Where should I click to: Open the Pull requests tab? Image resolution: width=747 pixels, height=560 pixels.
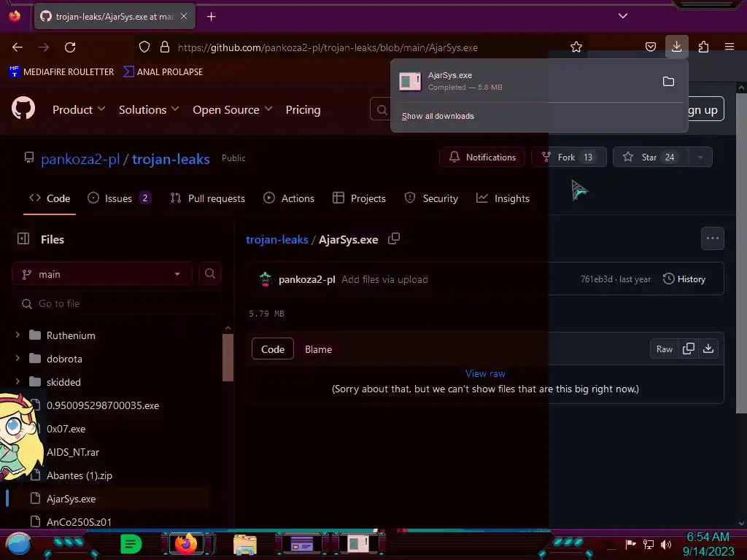pyautogui.click(x=208, y=198)
